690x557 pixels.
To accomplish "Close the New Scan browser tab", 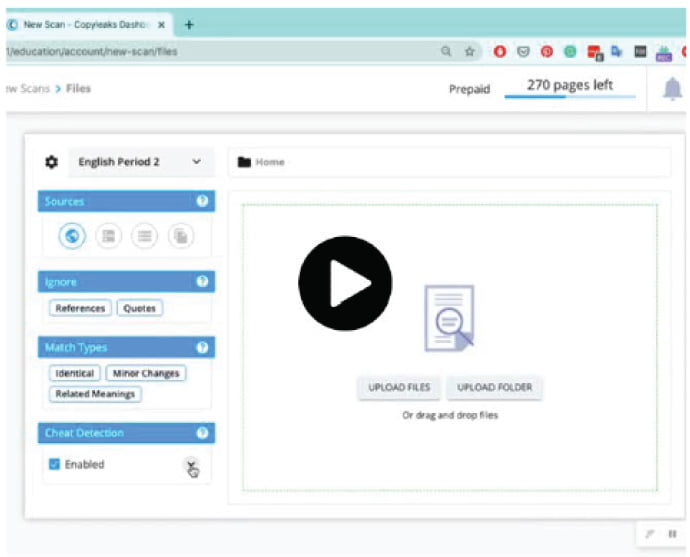I will tap(161, 25).
